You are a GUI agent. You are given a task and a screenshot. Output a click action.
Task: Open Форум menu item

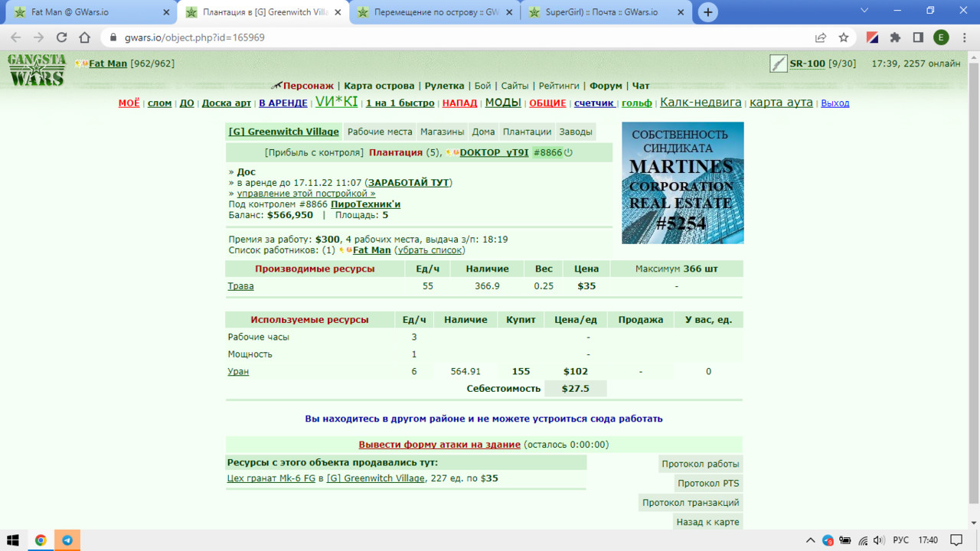(606, 86)
